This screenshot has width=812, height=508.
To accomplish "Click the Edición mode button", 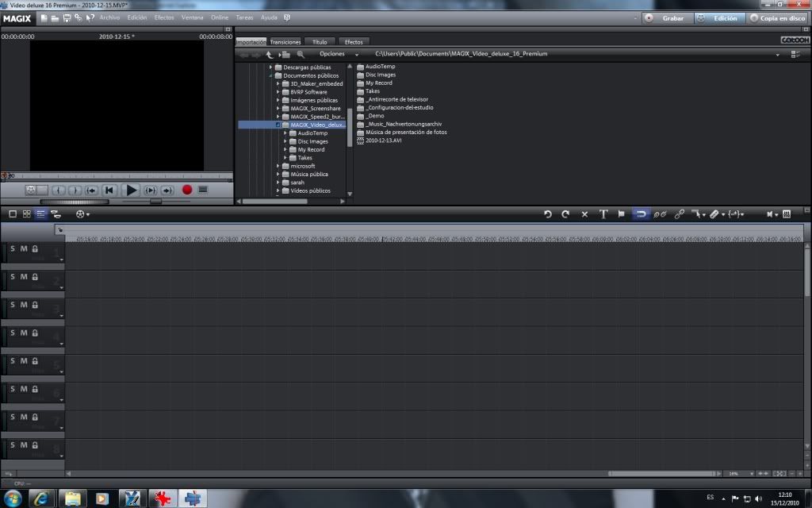I will tap(718, 18).
